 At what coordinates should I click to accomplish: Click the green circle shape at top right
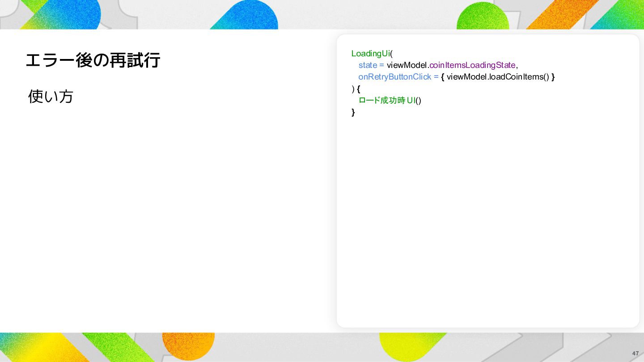[483, 17]
